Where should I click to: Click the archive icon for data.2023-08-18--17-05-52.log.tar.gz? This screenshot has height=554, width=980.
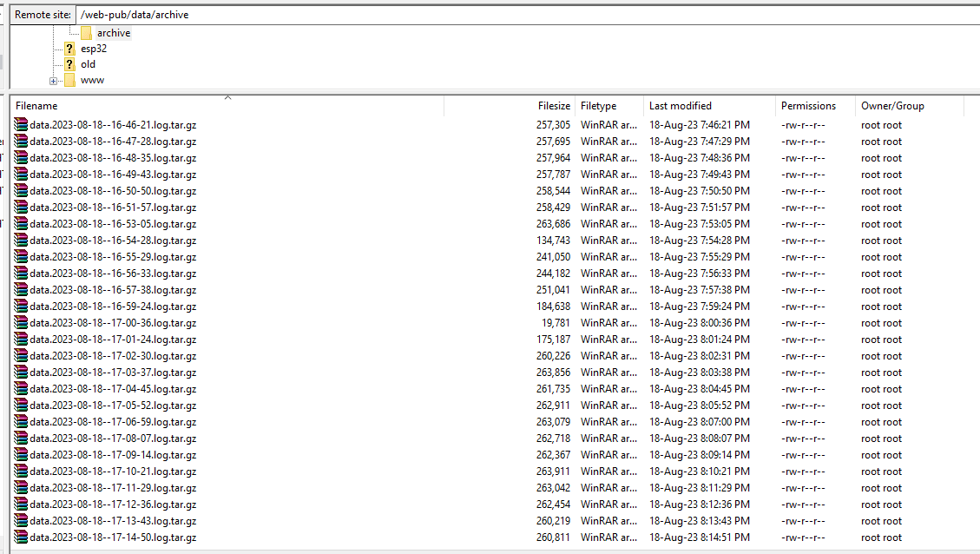point(21,406)
